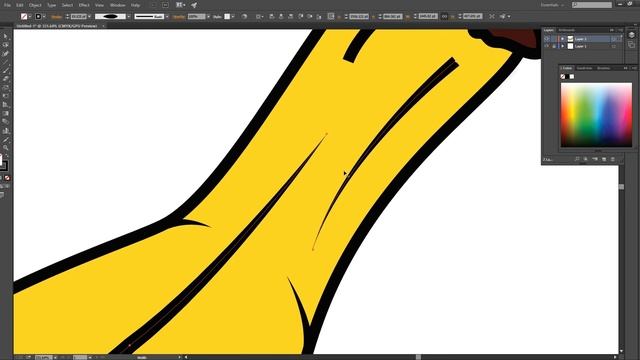Toggle the lock on Layer 1
640x360 pixels.
click(554, 47)
